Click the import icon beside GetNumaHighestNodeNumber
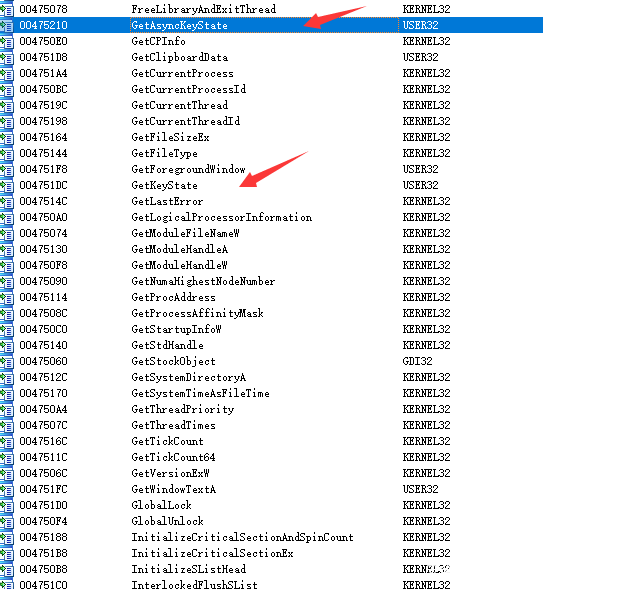The image size is (642, 589). [7, 282]
